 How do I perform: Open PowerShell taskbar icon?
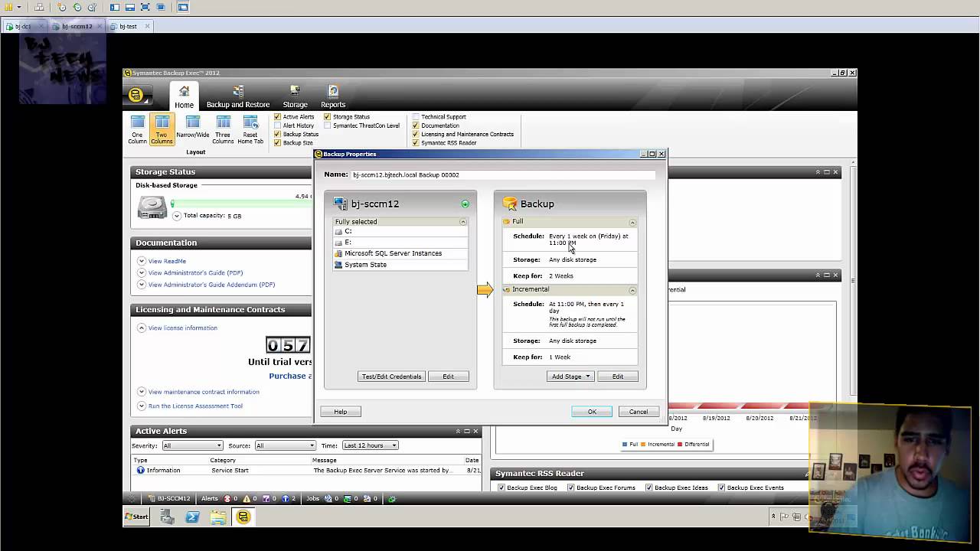[x=192, y=517]
